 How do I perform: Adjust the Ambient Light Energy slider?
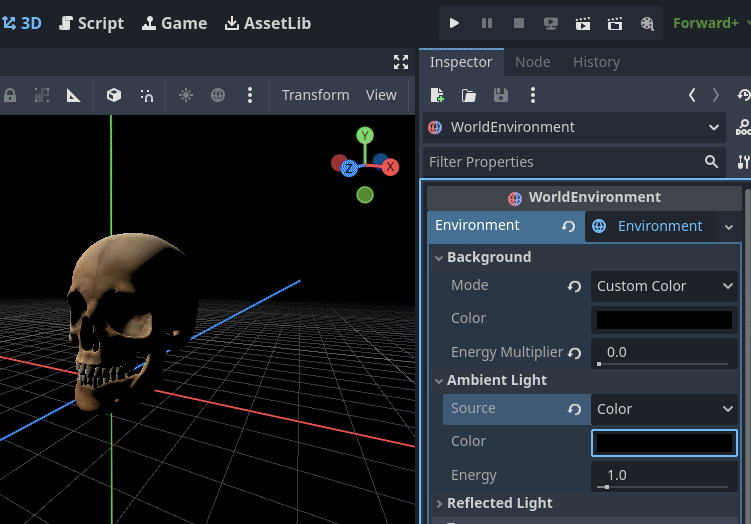(663, 487)
